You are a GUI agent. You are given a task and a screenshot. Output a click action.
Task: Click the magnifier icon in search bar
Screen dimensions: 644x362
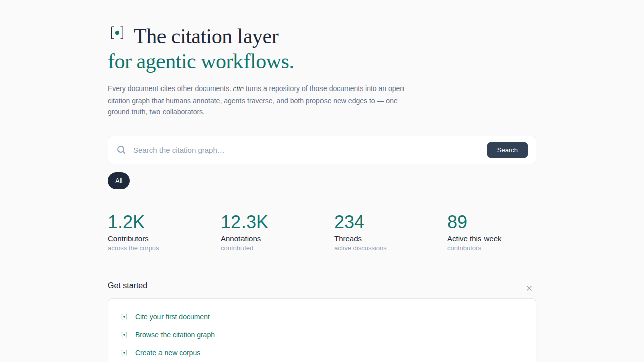tap(121, 150)
